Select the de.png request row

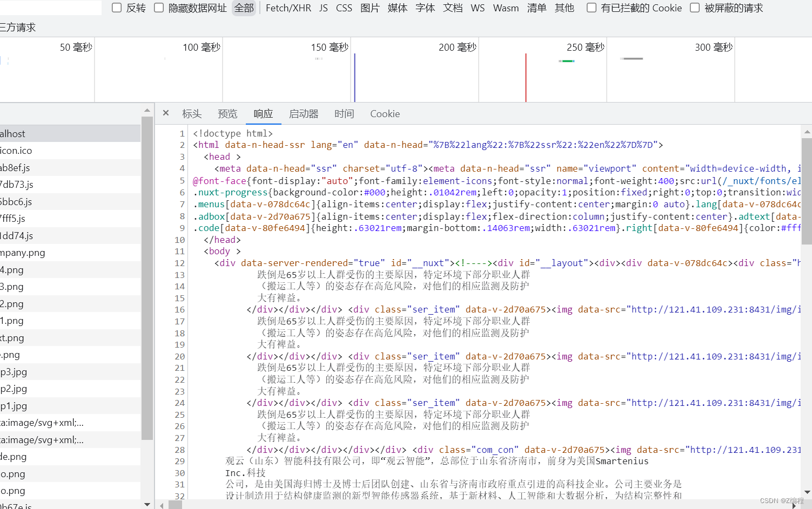(70, 457)
